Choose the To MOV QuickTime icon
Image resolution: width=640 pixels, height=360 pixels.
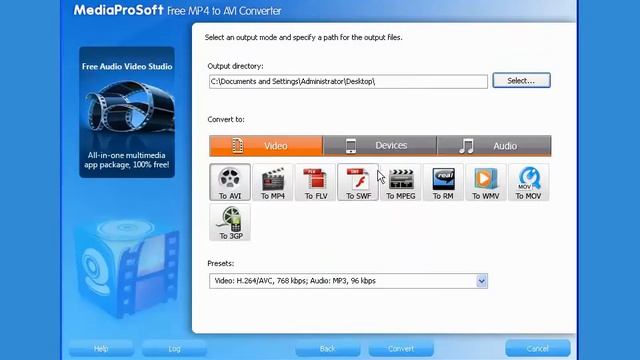(529, 182)
